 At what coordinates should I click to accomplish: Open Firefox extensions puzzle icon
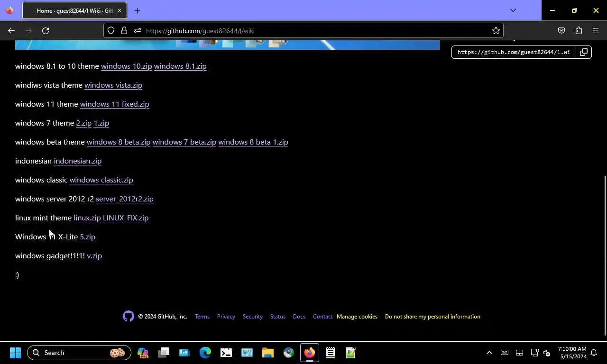(x=579, y=30)
